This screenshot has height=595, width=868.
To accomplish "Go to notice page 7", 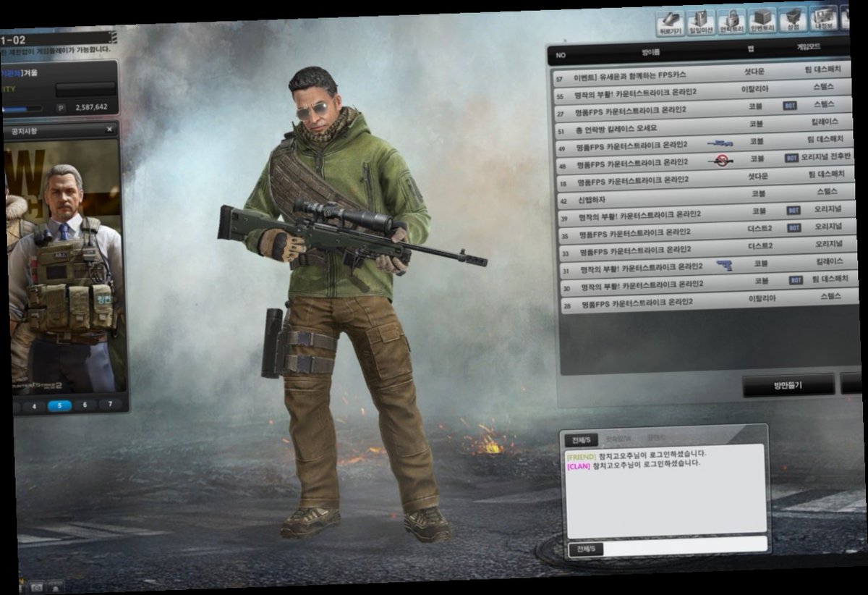I will pyautogui.click(x=110, y=405).
